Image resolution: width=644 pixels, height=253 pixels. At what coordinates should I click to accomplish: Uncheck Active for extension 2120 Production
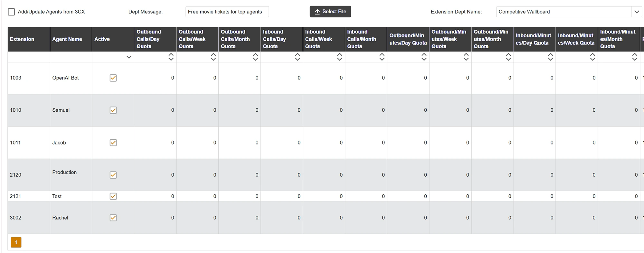pos(113,175)
